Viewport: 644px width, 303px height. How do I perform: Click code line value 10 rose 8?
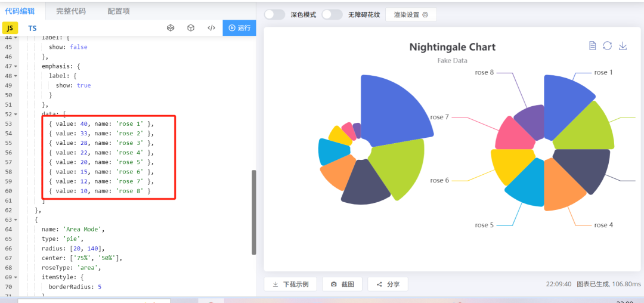[x=100, y=191]
